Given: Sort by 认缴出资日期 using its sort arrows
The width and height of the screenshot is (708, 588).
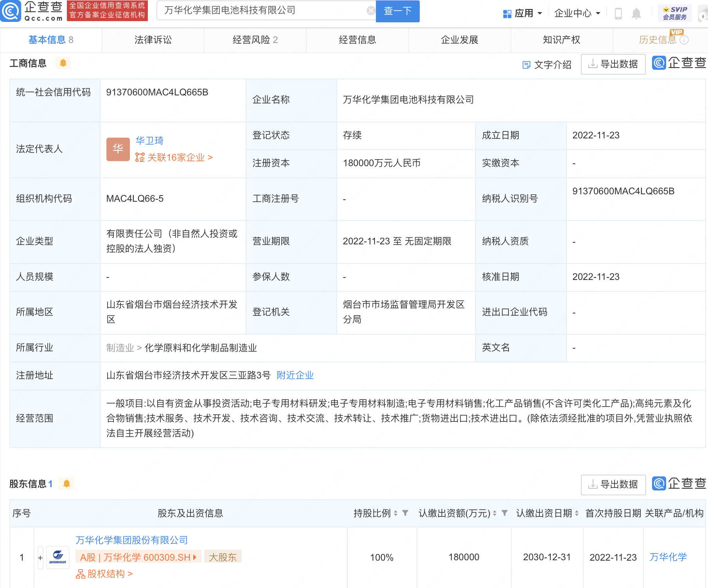Looking at the screenshot, I should [x=577, y=513].
